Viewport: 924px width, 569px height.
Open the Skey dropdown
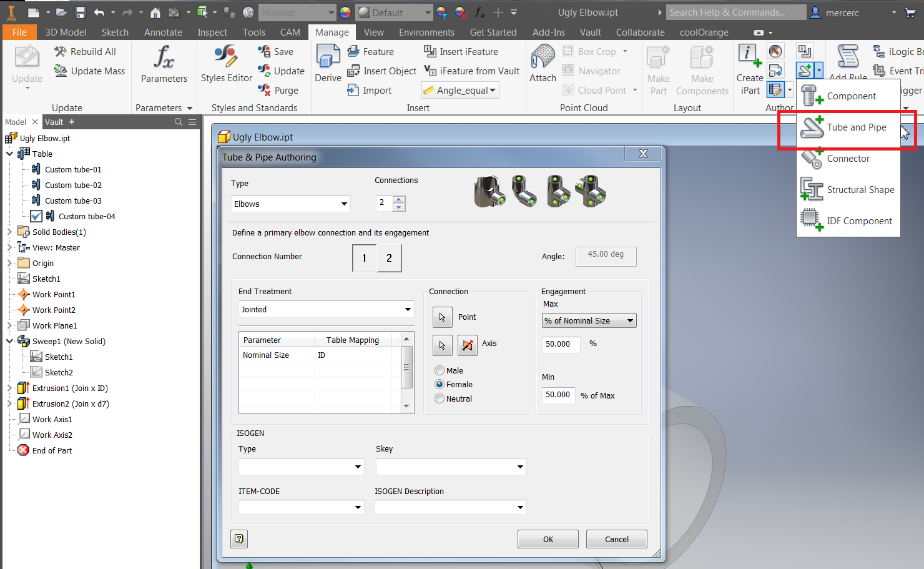tap(451, 467)
